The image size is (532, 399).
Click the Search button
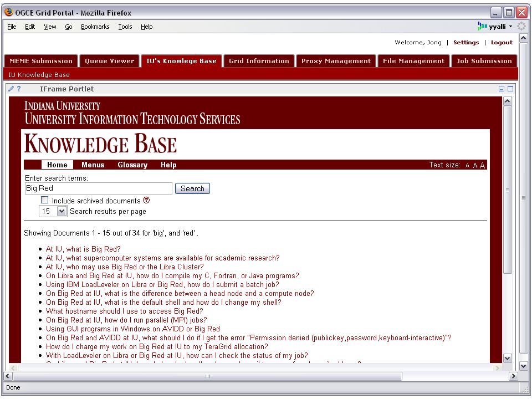point(192,188)
